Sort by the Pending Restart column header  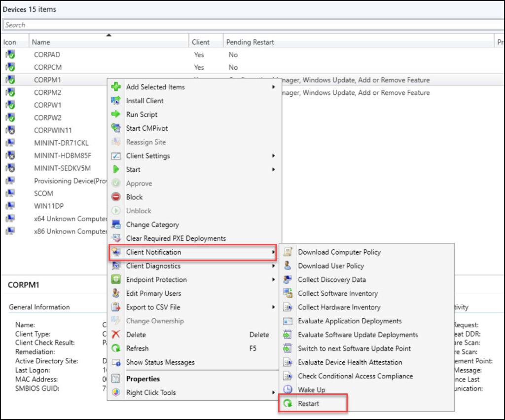click(359, 42)
